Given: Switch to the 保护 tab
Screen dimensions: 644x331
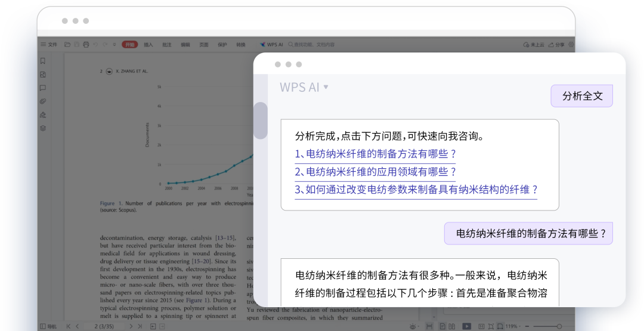Looking at the screenshot, I should click(222, 44).
